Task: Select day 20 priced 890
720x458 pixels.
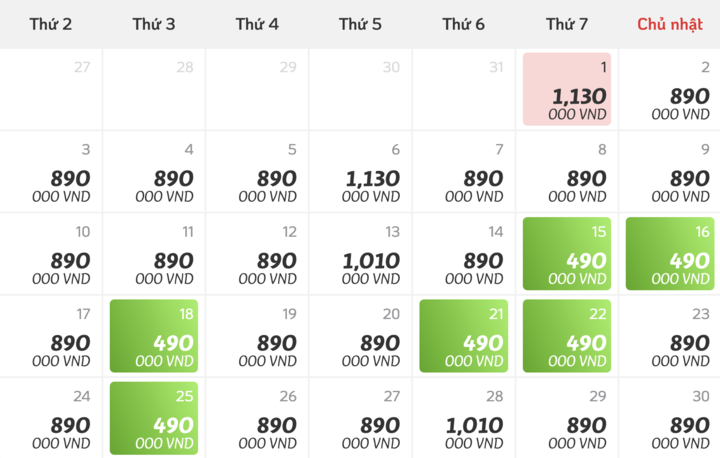Action: [360, 336]
